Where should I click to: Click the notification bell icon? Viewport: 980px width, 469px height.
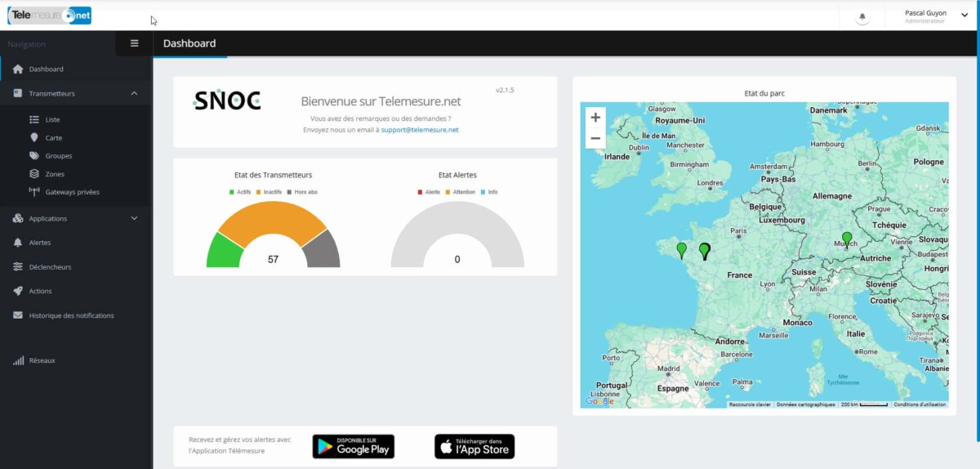coord(862,17)
